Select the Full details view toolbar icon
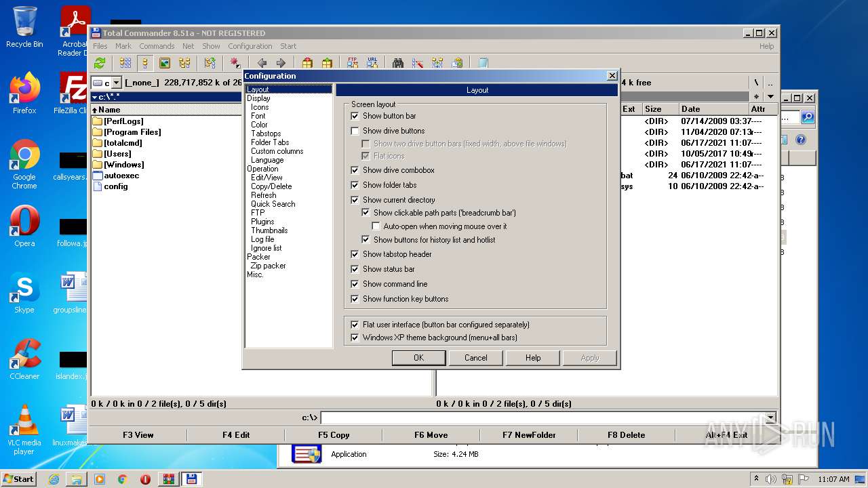Image resolution: width=868 pixels, height=488 pixels. click(145, 63)
